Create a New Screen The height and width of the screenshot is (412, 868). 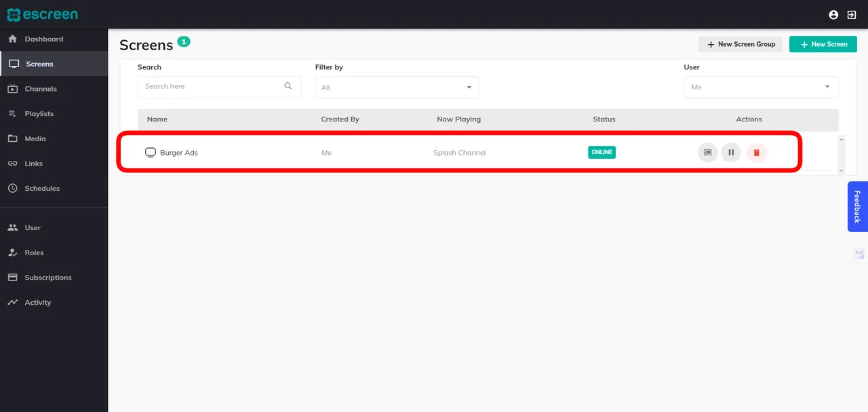(823, 43)
